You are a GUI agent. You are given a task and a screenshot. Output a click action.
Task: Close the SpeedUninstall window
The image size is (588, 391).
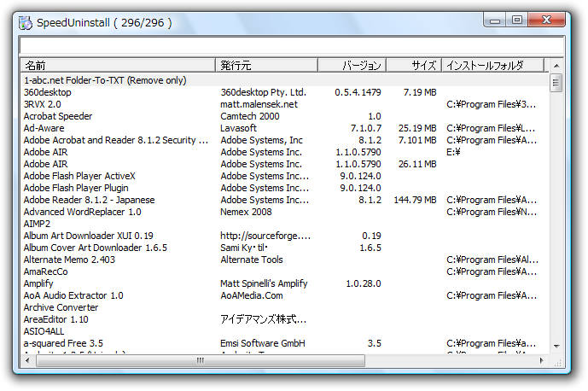pos(546,20)
